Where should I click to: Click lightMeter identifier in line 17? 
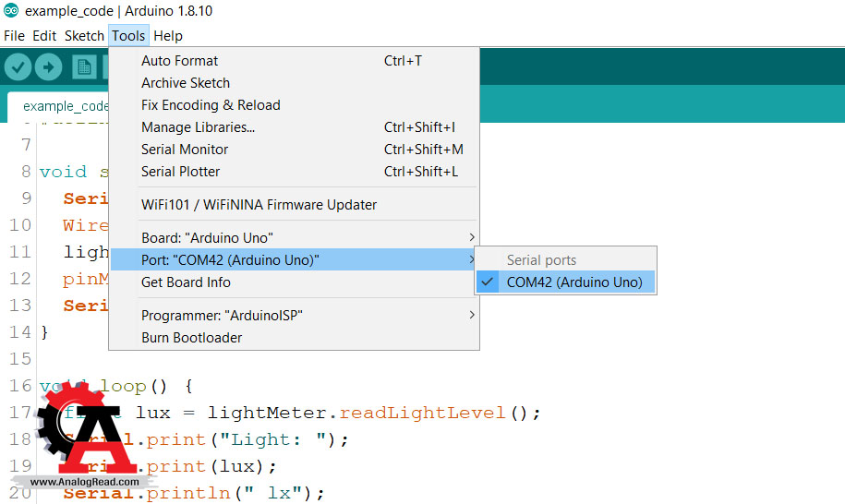[x=267, y=413]
